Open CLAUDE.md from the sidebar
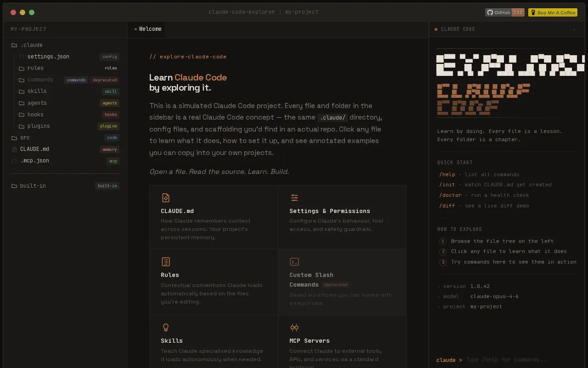Viewport: 588px width, 368px height. (65, 149)
